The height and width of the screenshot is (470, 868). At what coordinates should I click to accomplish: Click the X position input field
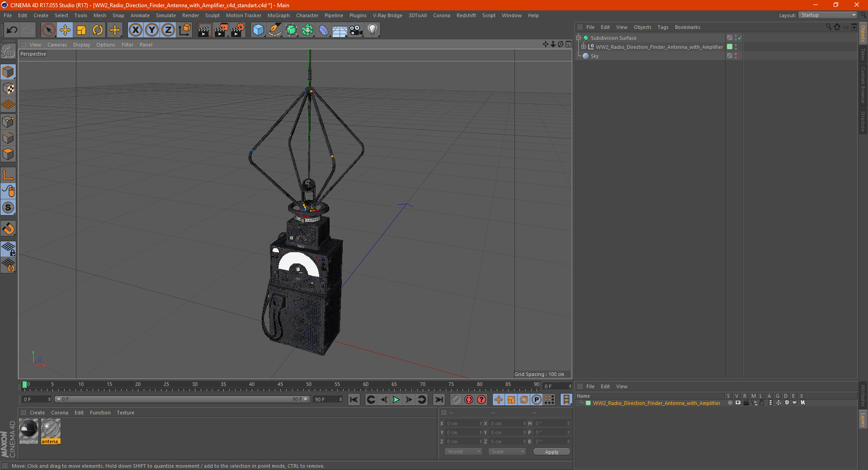click(464, 423)
